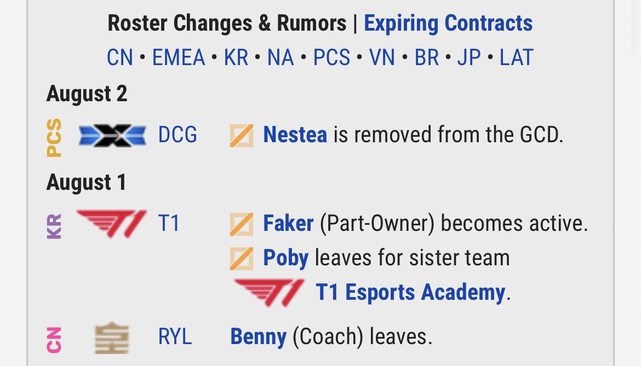
Task: Open the PCS region link
Action: (x=332, y=57)
